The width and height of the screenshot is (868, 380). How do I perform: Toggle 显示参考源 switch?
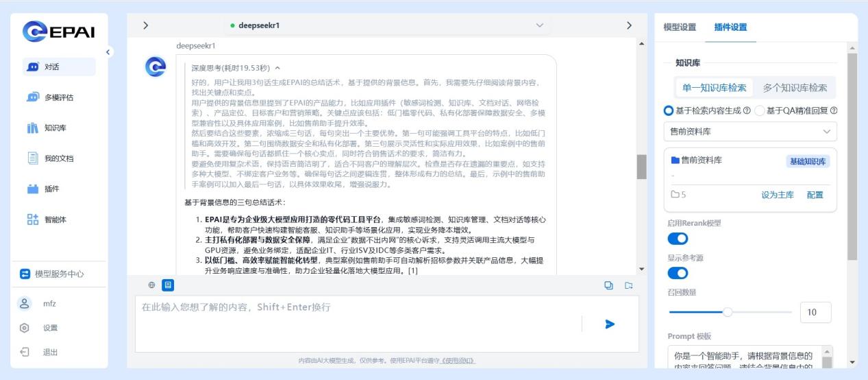coord(678,273)
